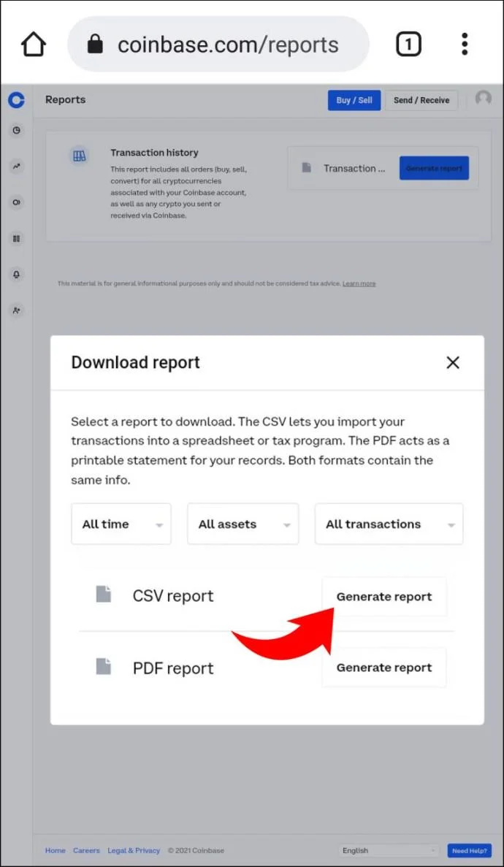Open the grid/assets sidebar icon below coin icon
504x867 pixels.
click(x=17, y=239)
